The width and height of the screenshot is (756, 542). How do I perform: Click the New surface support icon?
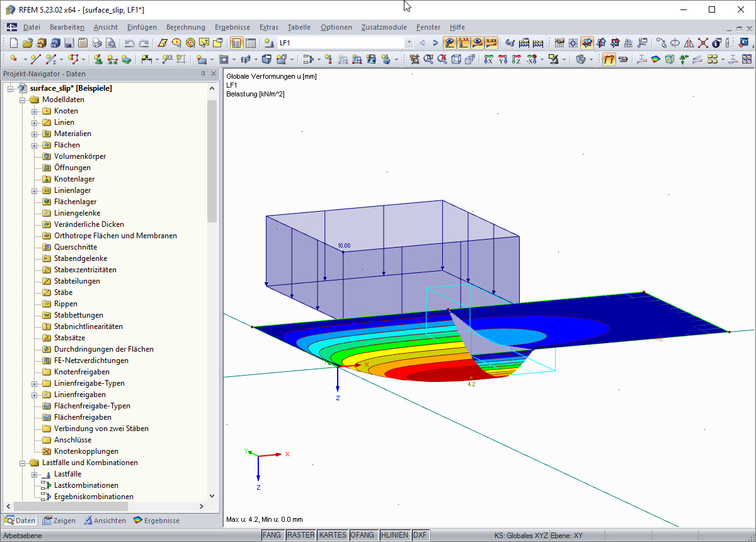coord(126,59)
